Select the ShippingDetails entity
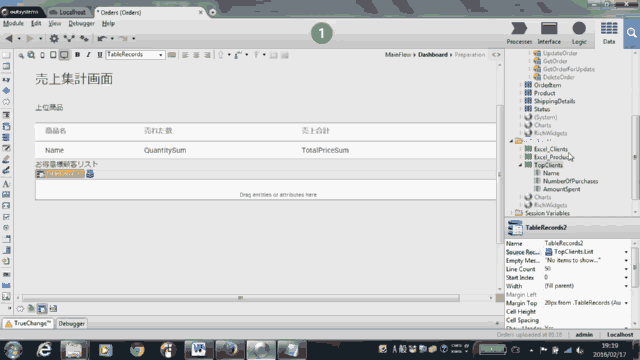Screen dimensions: 640x360 pos(554,101)
